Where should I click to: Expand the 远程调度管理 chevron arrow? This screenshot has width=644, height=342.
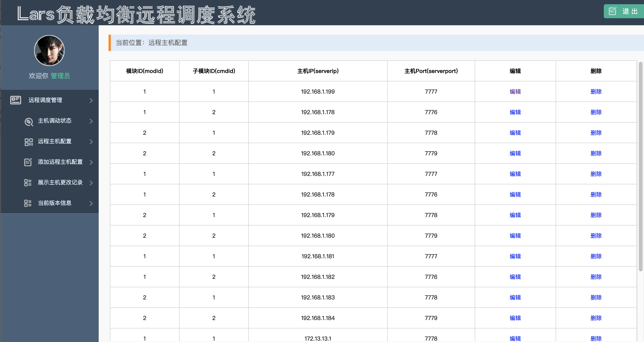(91, 101)
